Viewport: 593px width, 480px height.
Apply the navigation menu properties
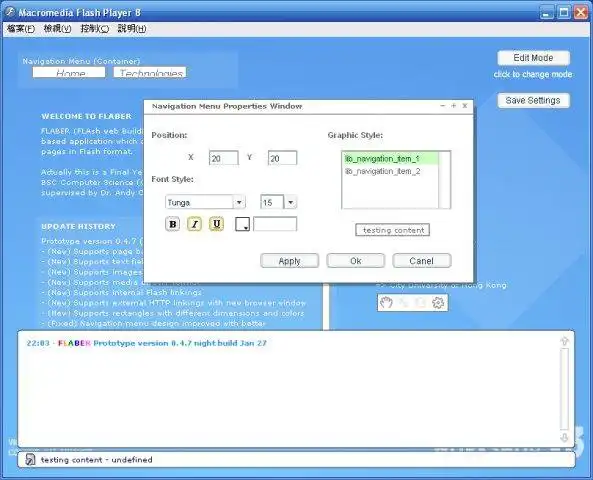[290, 261]
